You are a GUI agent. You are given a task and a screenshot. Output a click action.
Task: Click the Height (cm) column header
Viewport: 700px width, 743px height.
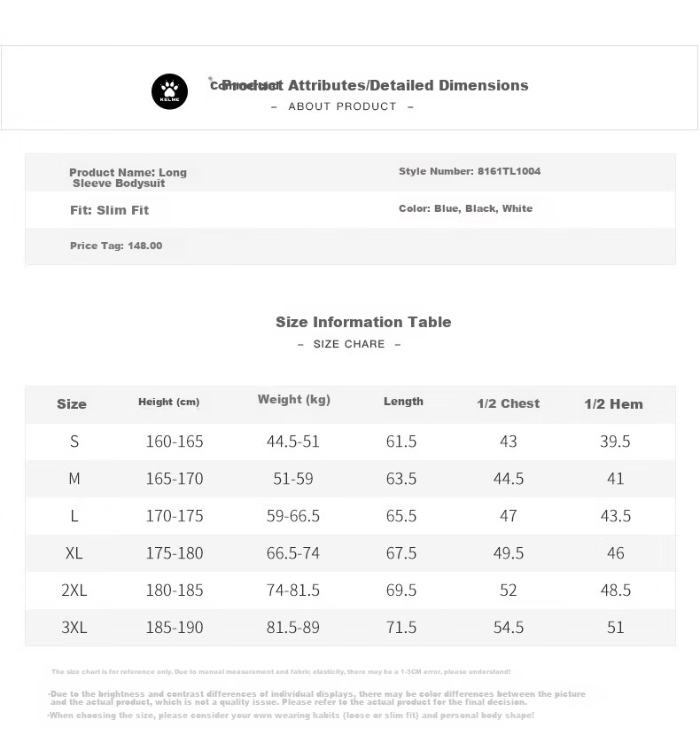pyautogui.click(x=168, y=402)
